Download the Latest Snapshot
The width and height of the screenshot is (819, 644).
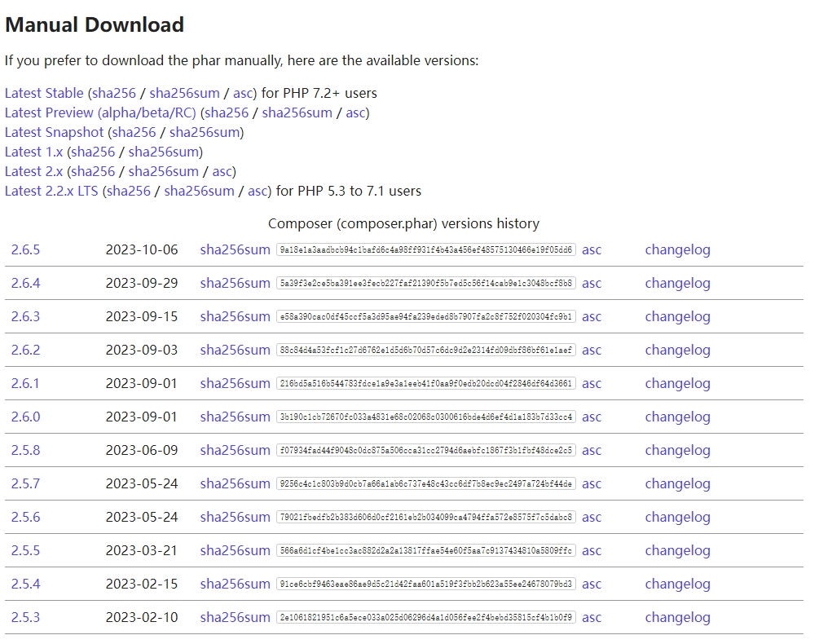tap(55, 132)
